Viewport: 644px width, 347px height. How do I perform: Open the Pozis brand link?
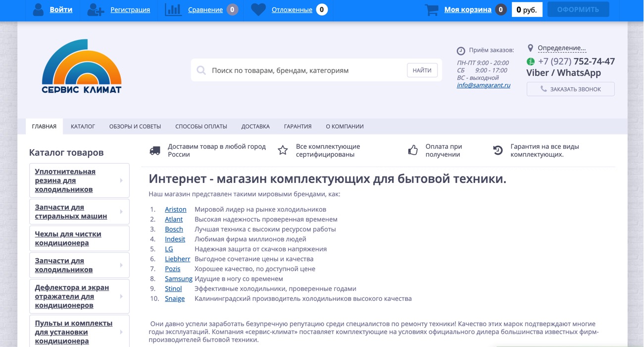[x=173, y=269]
